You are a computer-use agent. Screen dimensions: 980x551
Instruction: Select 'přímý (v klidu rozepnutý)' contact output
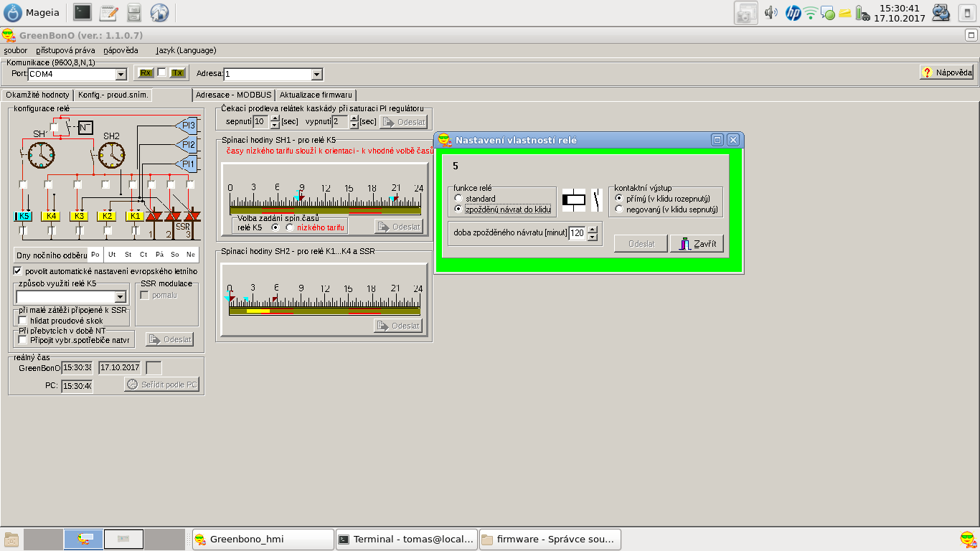(x=619, y=198)
